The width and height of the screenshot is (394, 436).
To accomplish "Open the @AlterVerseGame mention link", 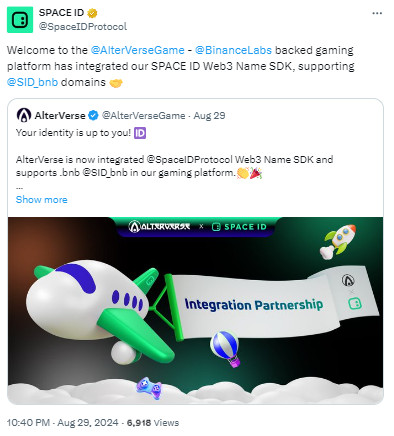I will pos(137,50).
